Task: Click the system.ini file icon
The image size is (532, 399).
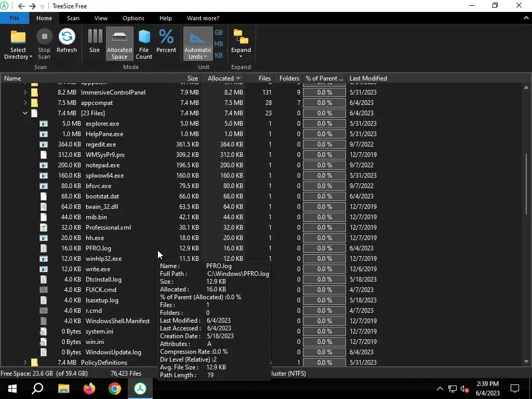Action: tap(44, 331)
